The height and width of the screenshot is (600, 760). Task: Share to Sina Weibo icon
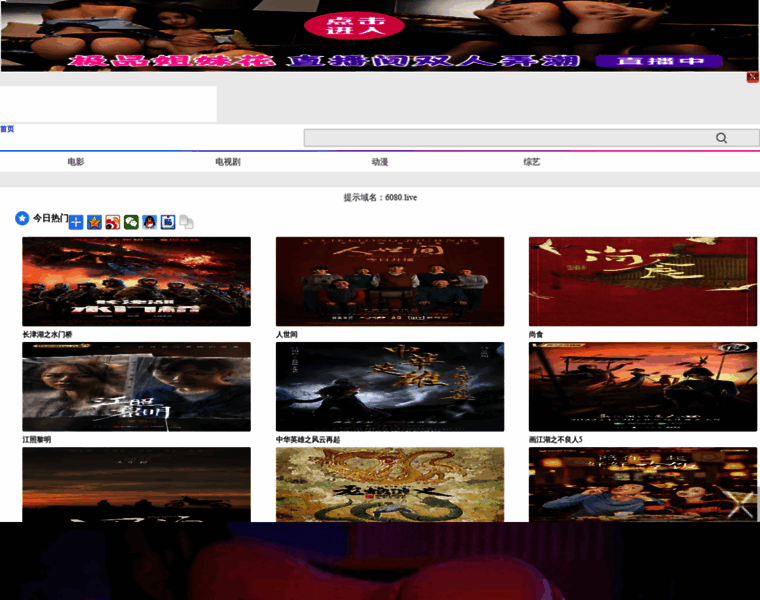pos(112,222)
